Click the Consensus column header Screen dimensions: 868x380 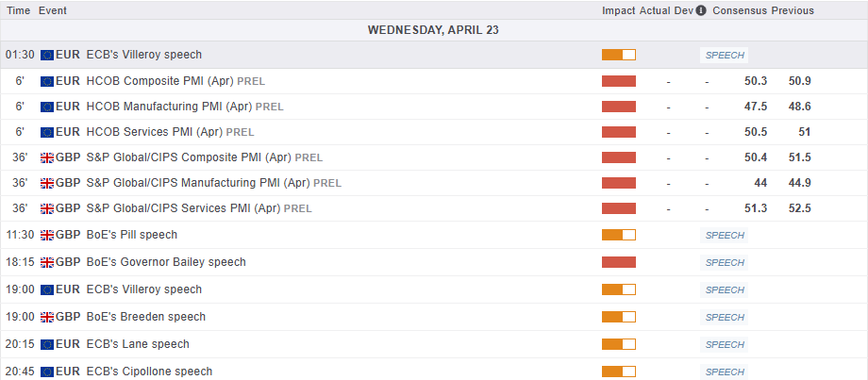click(740, 10)
